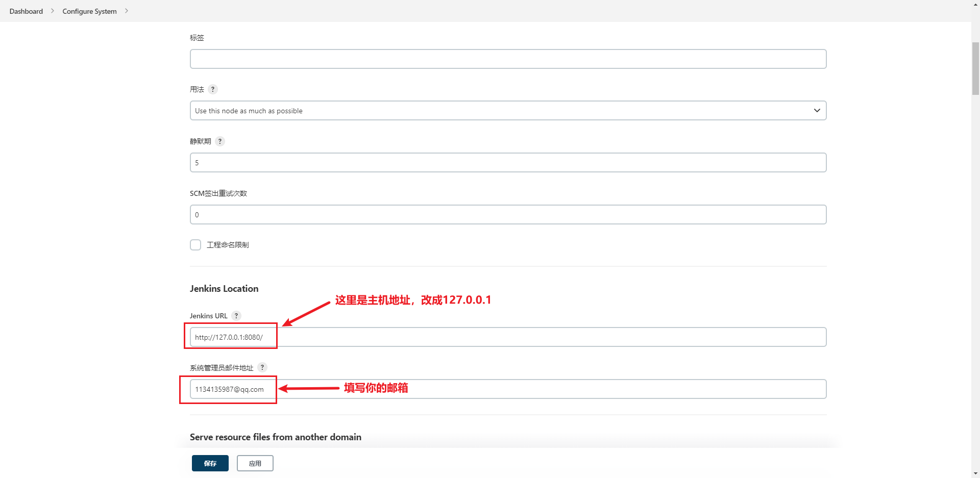Open help for 用法 field
980x478 pixels.
click(x=213, y=89)
